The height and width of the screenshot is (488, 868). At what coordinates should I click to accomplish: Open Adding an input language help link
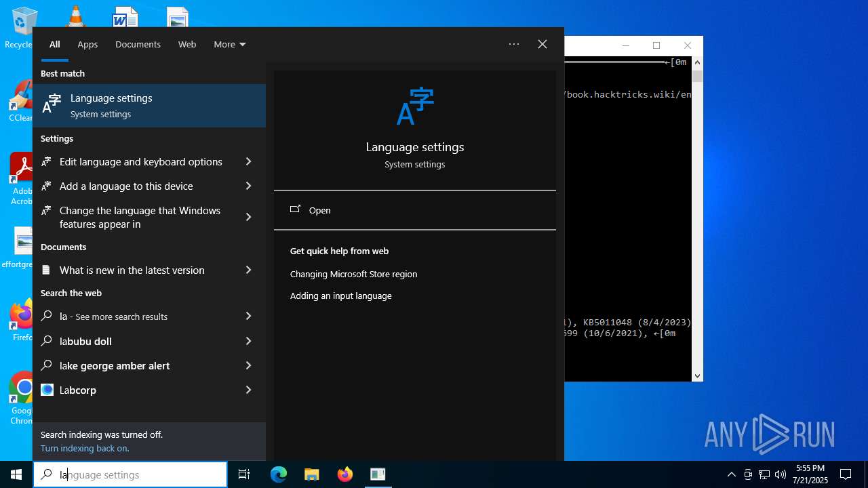(x=341, y=296)
